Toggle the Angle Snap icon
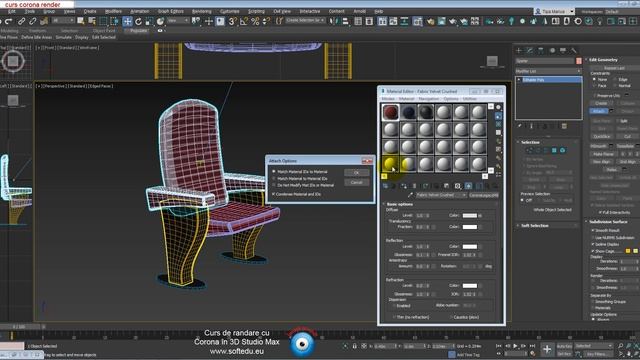This screenshot has height=360, width=640. [244, 21]
